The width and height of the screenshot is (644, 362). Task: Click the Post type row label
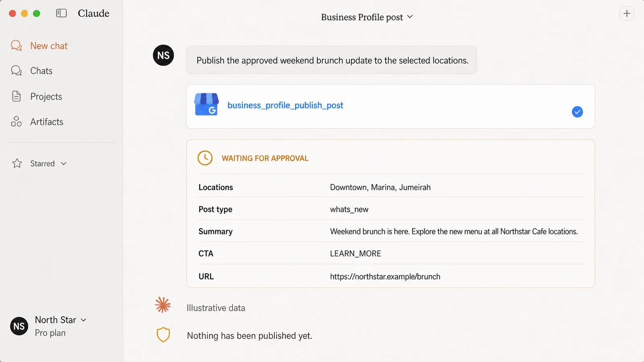[215, 210]
